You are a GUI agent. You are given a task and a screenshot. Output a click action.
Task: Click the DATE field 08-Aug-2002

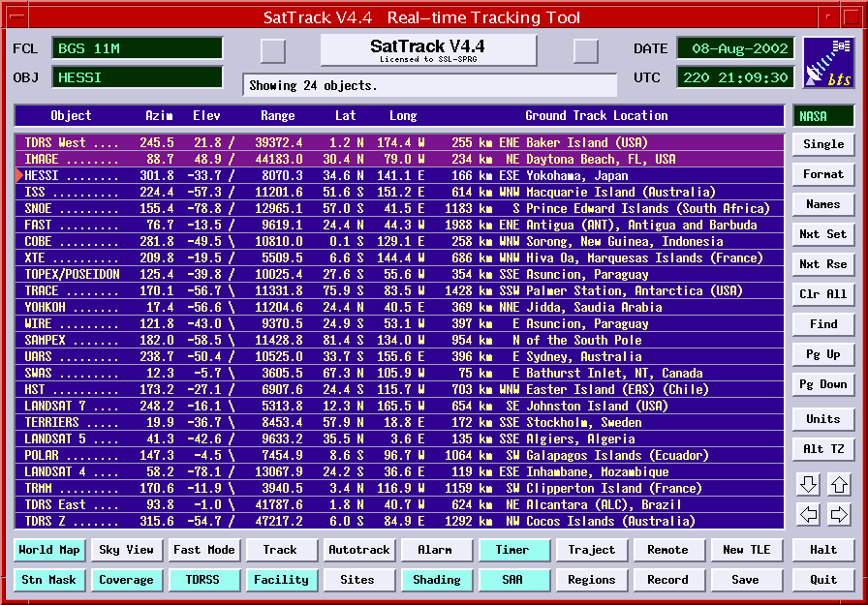(735, 48)
